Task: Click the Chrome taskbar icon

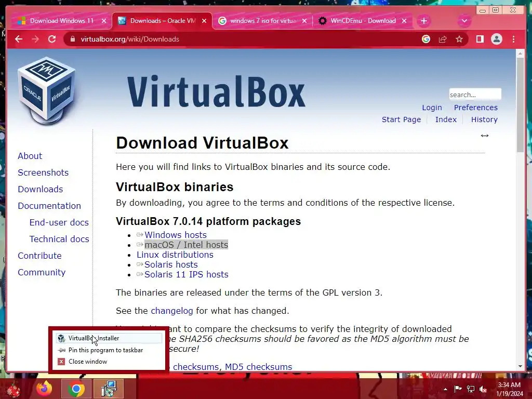Action: tap(76, 389)
